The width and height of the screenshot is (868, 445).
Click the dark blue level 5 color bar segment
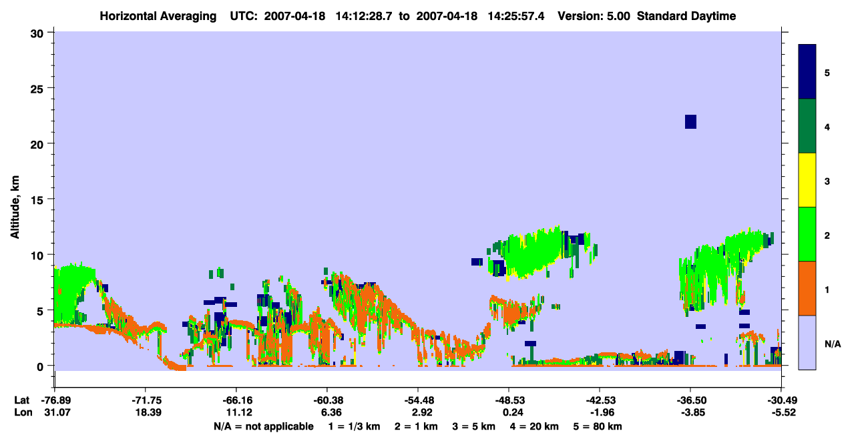(x=807, y=71)
